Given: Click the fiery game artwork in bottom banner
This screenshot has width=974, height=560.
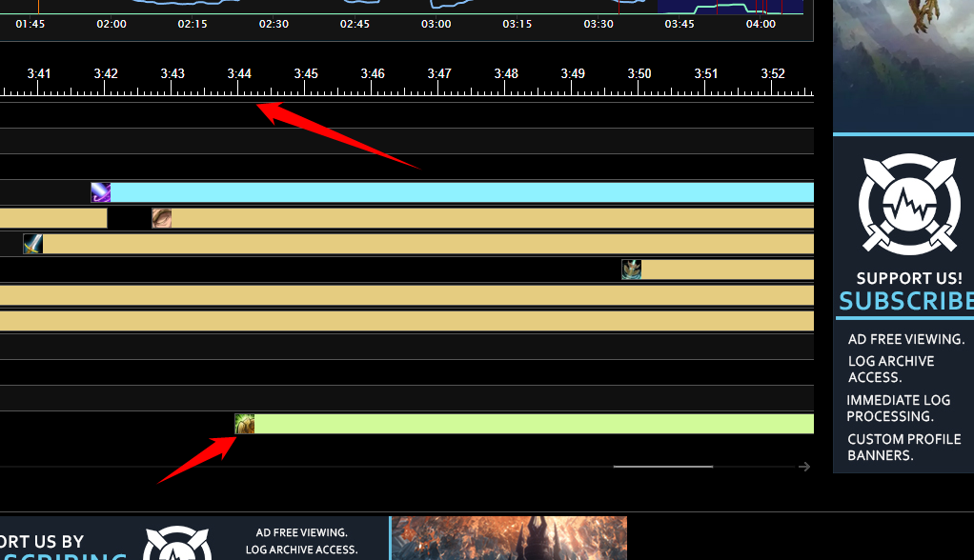Looking at the screenshot, I should click(x=509, y=538).
